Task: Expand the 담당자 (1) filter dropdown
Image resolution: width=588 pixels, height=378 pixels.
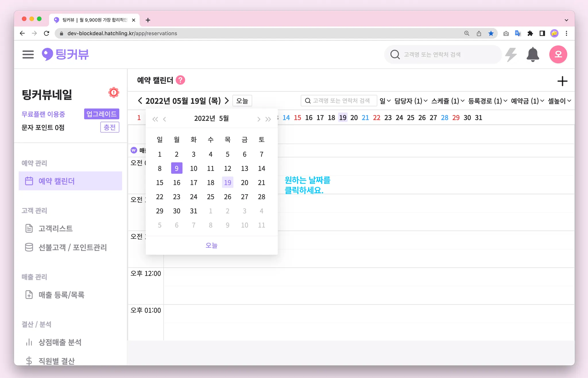Action: 411,101
